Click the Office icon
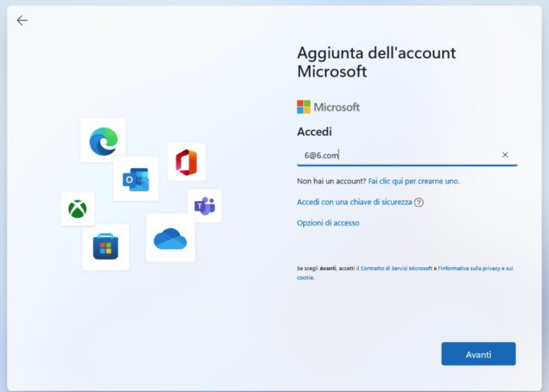Image resolution: width=549 pixels, height=392 pixels. (187, 162)
